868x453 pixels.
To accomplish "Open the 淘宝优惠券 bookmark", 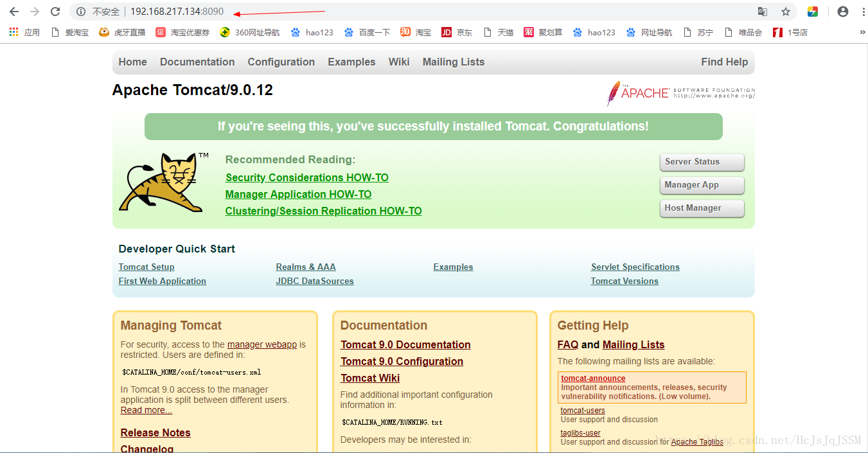I will pos(182,32).
